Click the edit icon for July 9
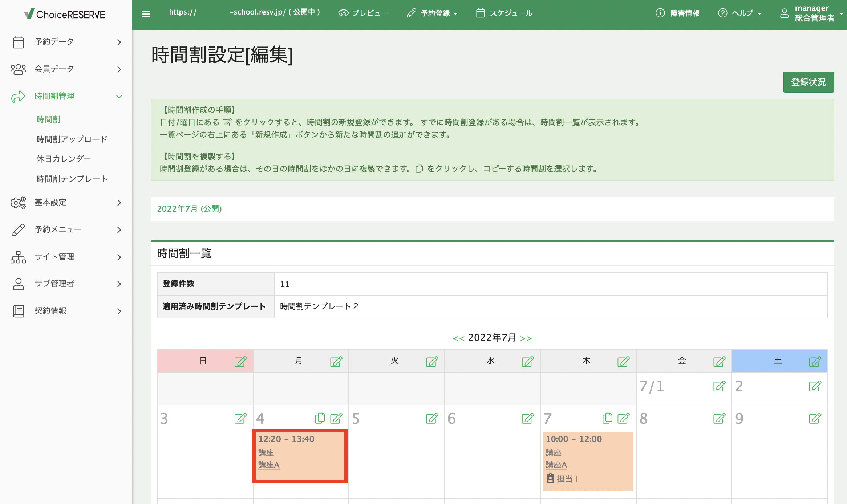Screen dimensions: 847x504 pos(815,419)
